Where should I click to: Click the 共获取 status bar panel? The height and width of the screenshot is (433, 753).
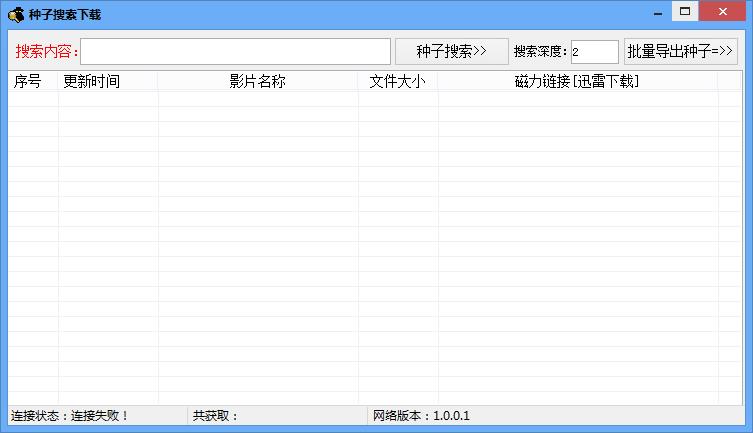coord(216,415)
